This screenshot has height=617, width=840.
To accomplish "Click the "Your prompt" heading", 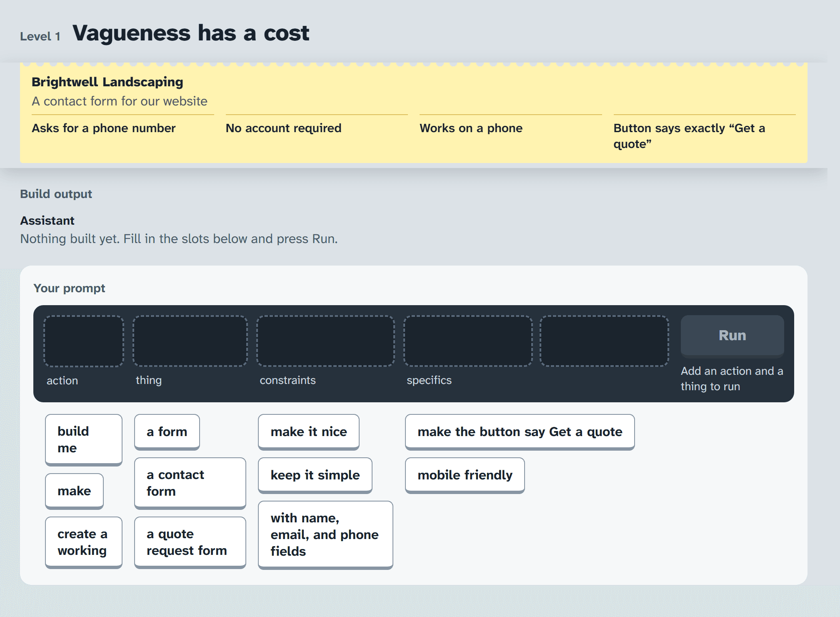I will click(69, 288).
